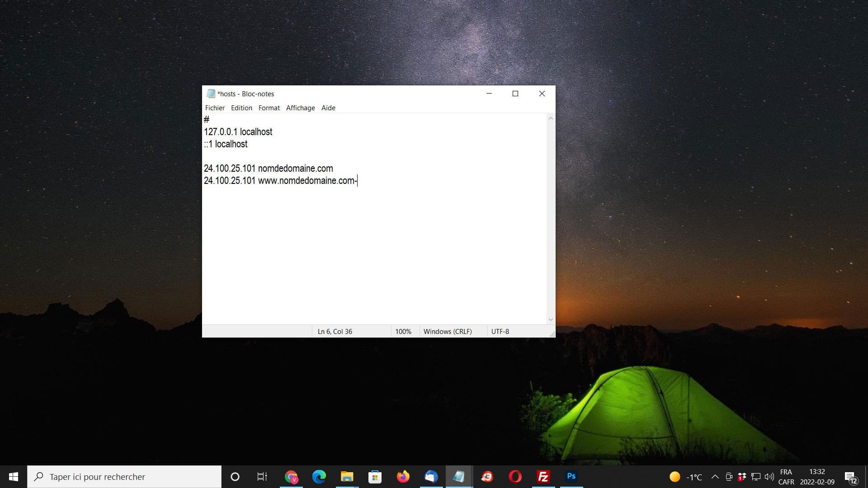Click the Show desktop strip at taskbar end
The height and width of the screenshot is (488, 868).
pyautogui.click(x=866, y=477)
